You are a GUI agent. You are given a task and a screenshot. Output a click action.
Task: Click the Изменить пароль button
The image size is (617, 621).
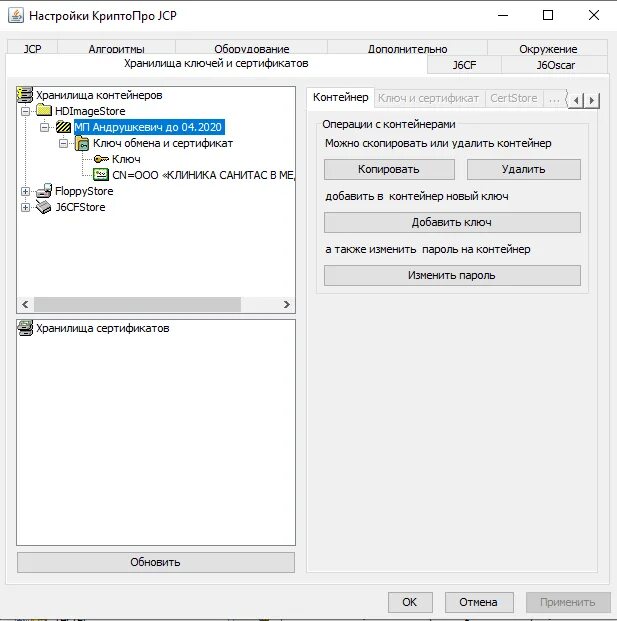point(452,275)
